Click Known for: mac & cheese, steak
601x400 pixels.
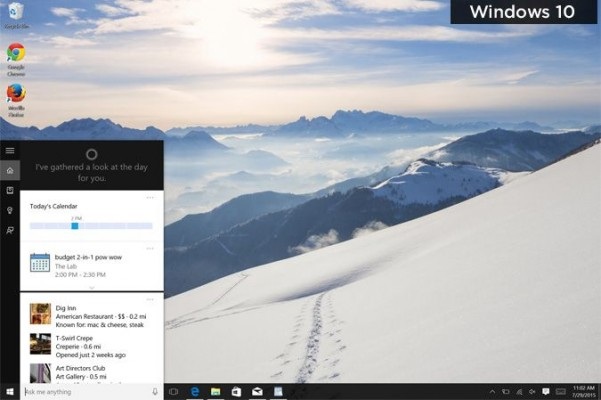tap(100, 325)
